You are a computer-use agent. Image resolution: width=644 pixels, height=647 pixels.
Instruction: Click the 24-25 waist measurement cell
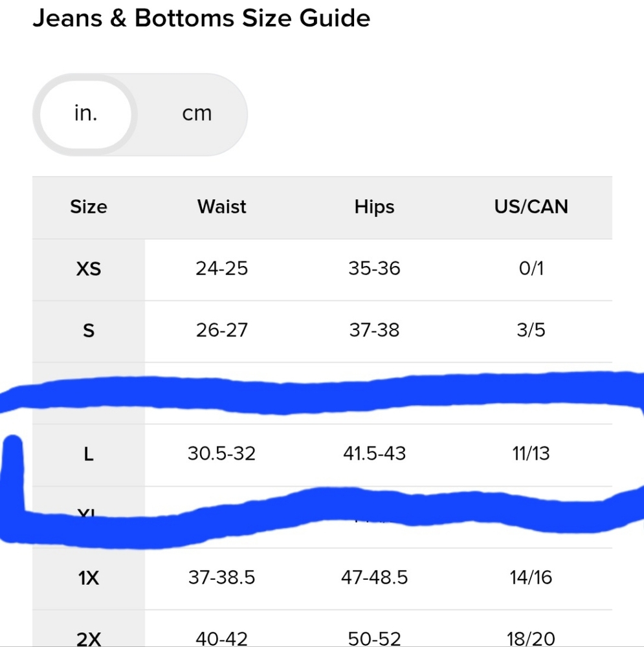pos(221,269)
